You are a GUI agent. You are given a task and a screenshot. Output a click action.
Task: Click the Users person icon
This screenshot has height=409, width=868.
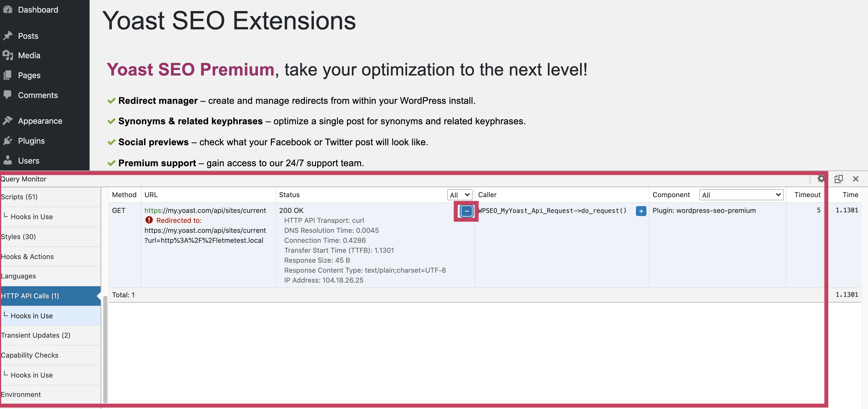point(7,160)
